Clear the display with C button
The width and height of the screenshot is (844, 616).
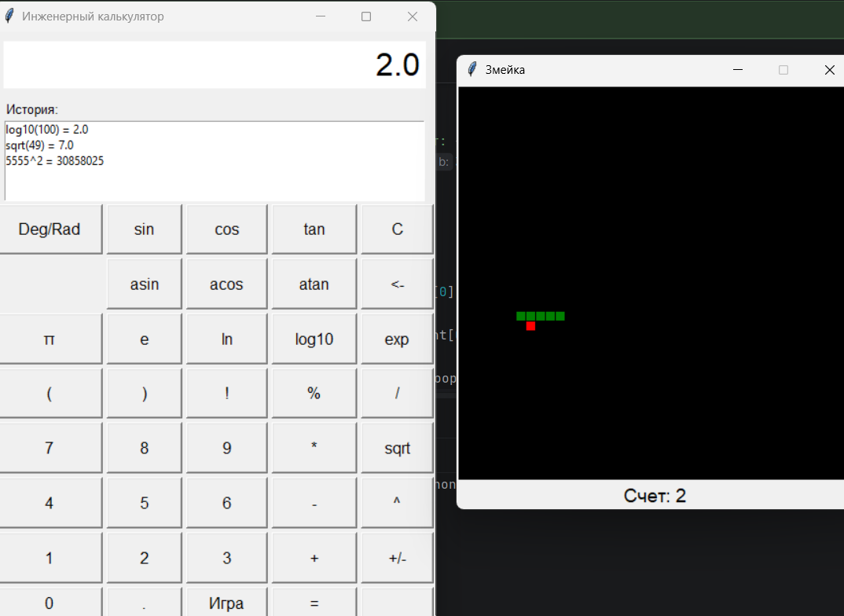point(397,229)
